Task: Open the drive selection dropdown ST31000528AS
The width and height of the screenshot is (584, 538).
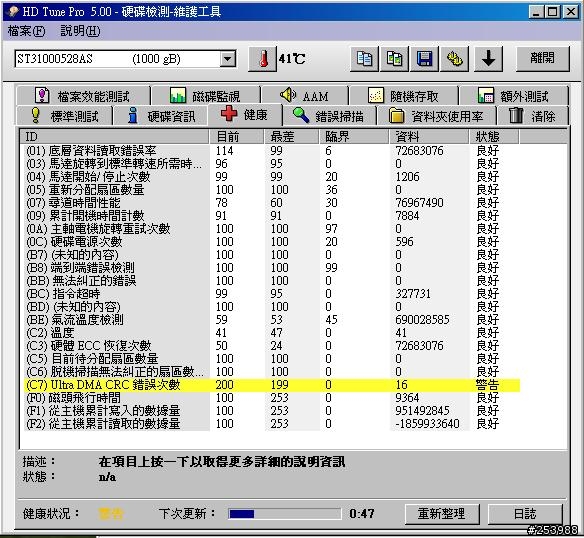Action: point(125,59)
